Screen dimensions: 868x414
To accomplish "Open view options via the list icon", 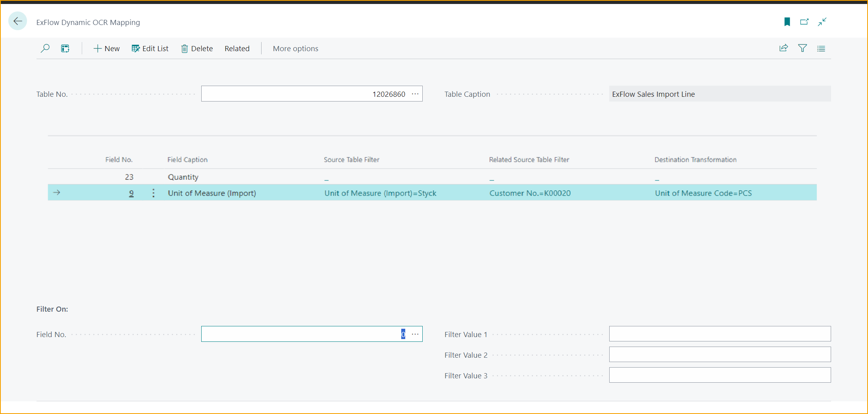I will [821, 48].
